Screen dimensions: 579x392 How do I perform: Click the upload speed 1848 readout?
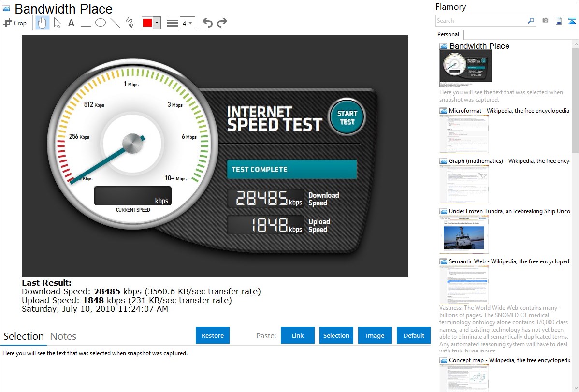click(x=265, y=225)
